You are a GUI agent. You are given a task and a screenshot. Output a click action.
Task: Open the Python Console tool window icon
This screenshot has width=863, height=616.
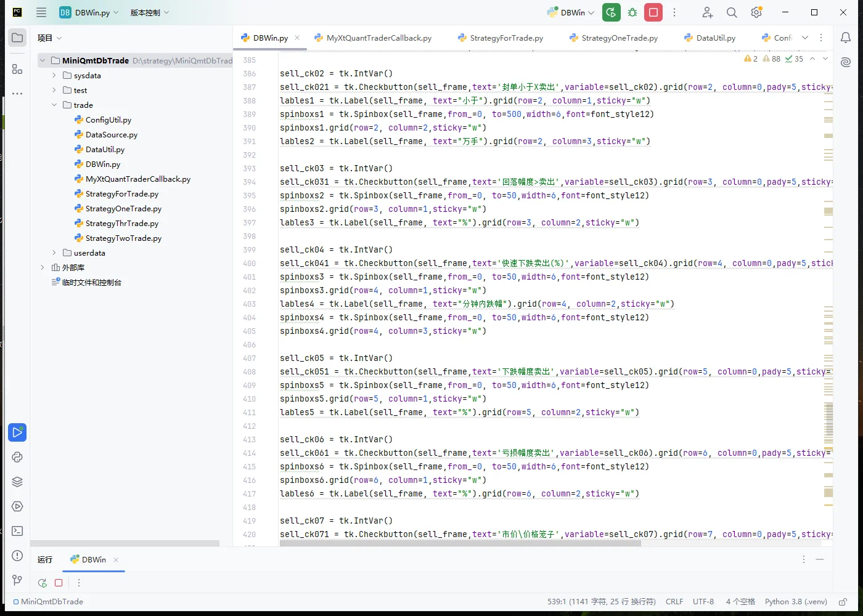[x=17, y=457]
